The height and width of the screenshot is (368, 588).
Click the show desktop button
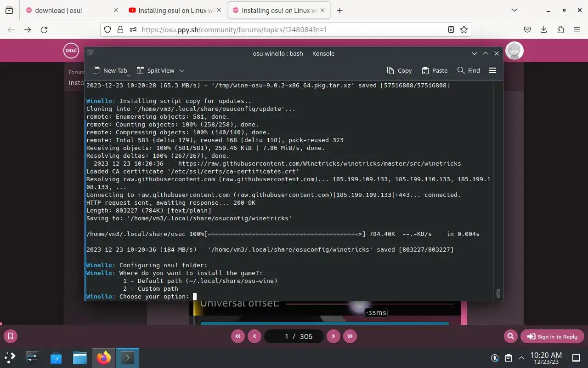pos(576,357)
